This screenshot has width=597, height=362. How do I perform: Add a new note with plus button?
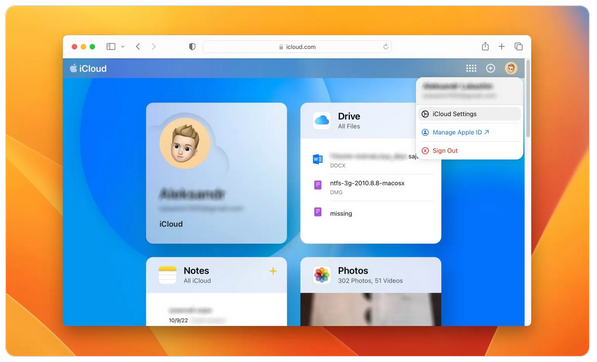(273, 271)
